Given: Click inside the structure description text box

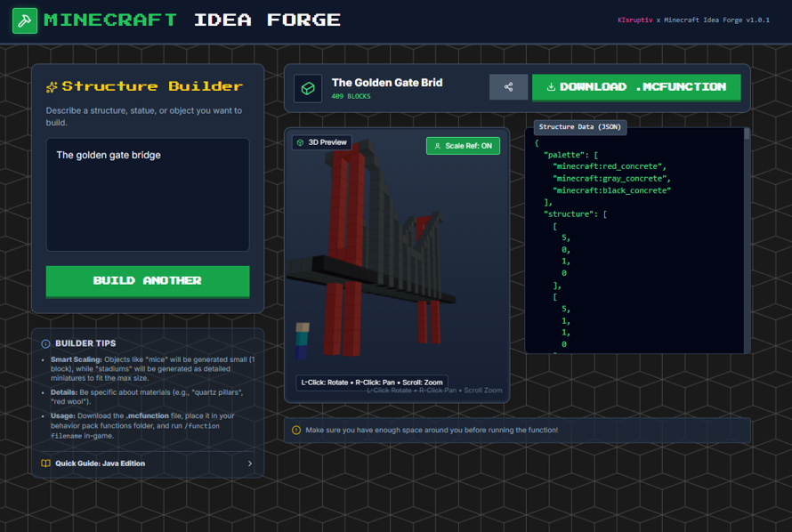Looking at the screenshot, I should (x=148, y=195).
